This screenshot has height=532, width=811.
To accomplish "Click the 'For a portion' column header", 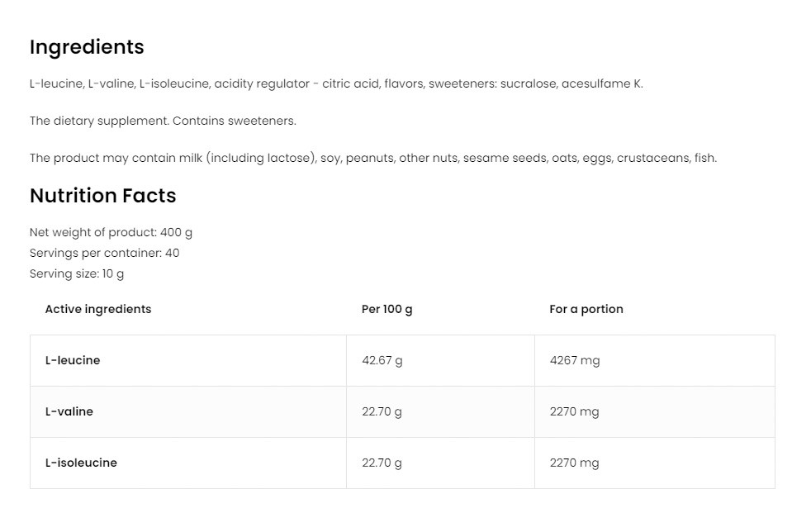I will 586,309.
